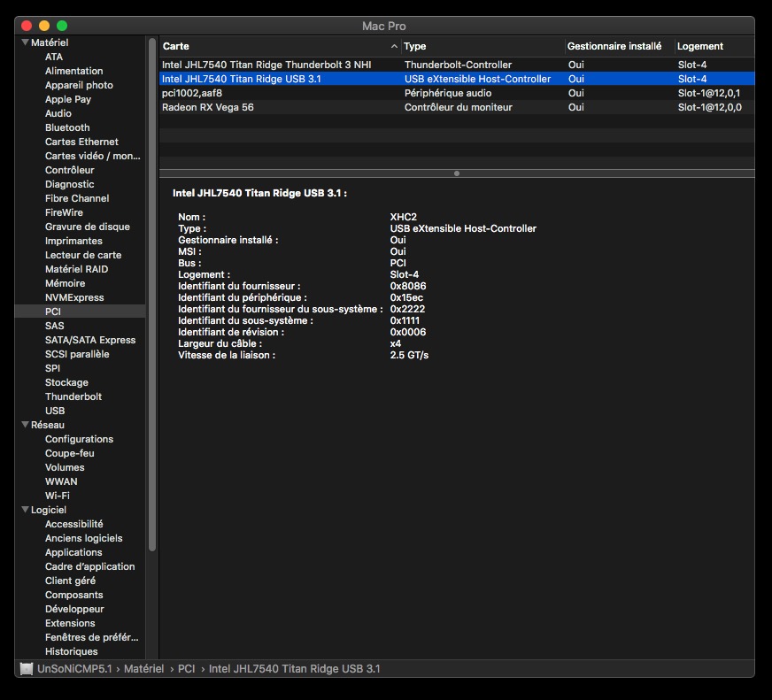Image resolution: width=772 pixels, height=700 pixels.
Task: Select Historiques in sidebar
Action: [72, 651]
